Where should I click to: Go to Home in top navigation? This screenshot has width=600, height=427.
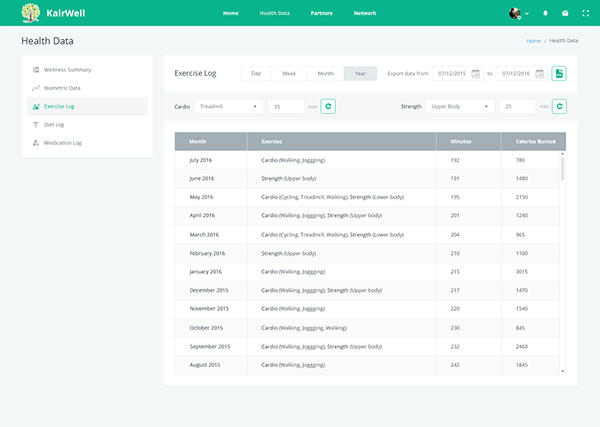[231, 13]
